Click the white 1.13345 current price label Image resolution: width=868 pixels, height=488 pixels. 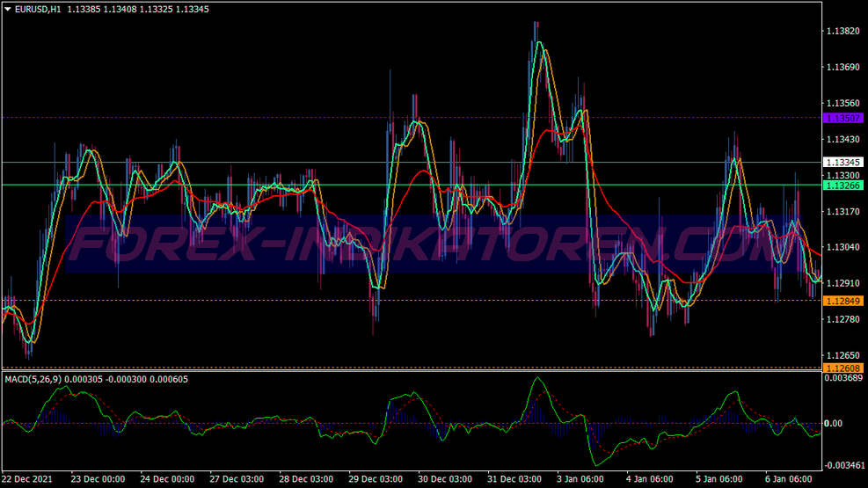click(843, 162)
